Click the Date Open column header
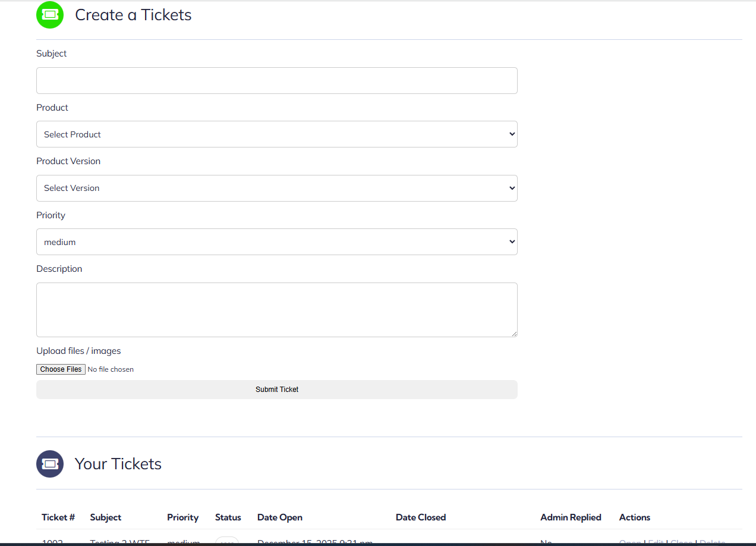The width and height of the screenshot is (756, 546). (280, 517)
